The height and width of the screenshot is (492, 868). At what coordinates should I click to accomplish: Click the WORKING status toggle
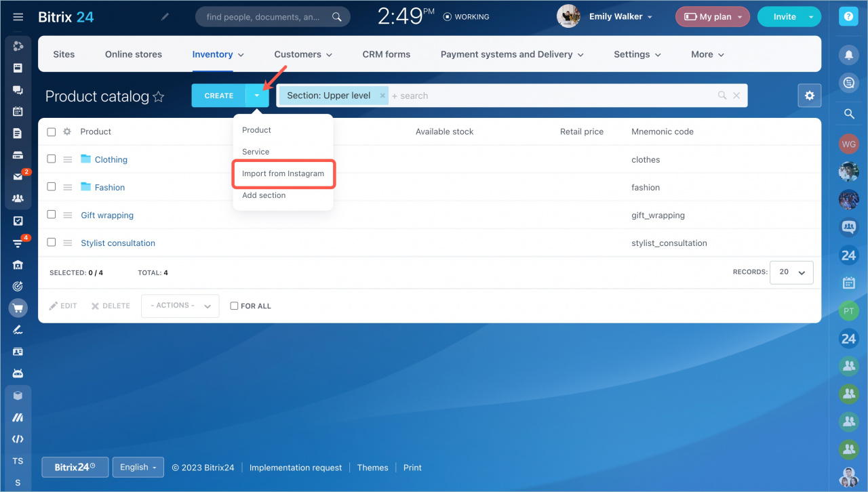pos(466,17)
